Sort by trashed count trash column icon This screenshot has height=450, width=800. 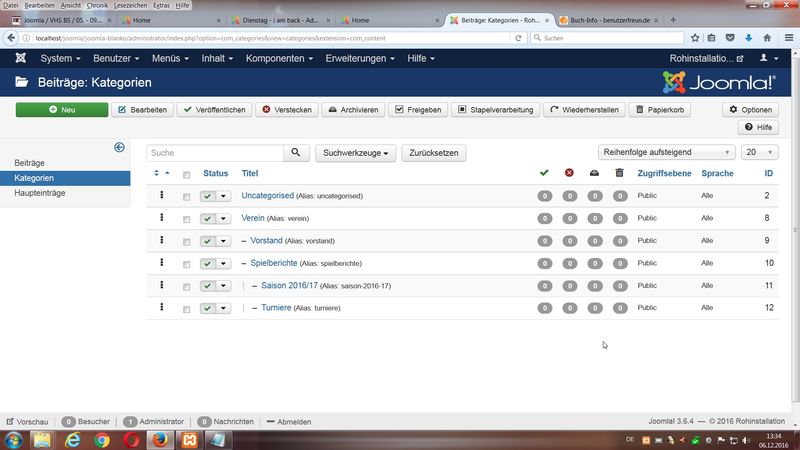pos(619,173)
